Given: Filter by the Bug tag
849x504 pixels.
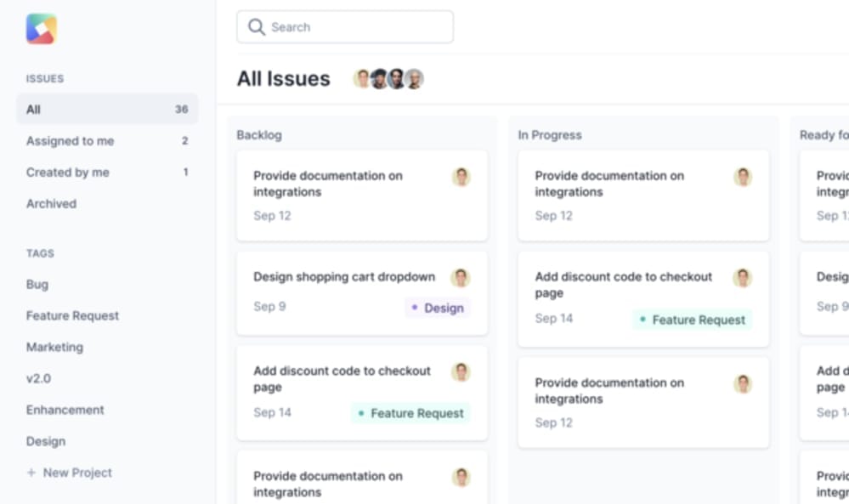Looking at the screenshot, I should pyautogui.click(x=37, y=285).
